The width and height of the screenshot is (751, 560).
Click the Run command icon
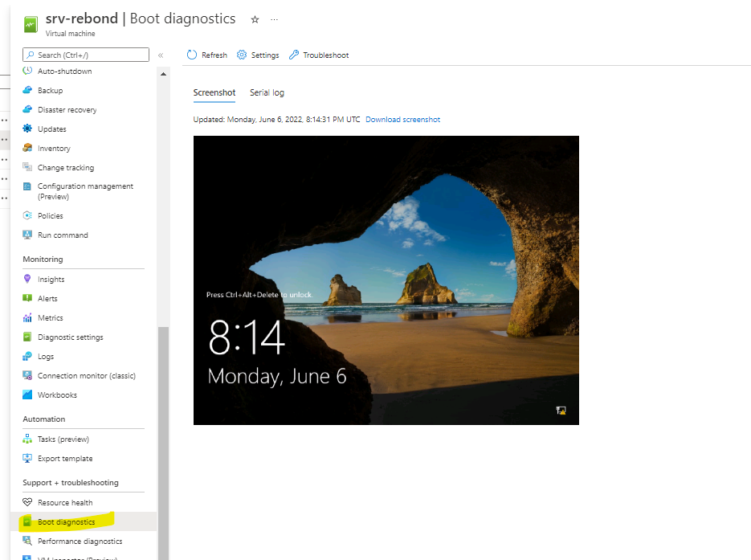coord(27,235)
